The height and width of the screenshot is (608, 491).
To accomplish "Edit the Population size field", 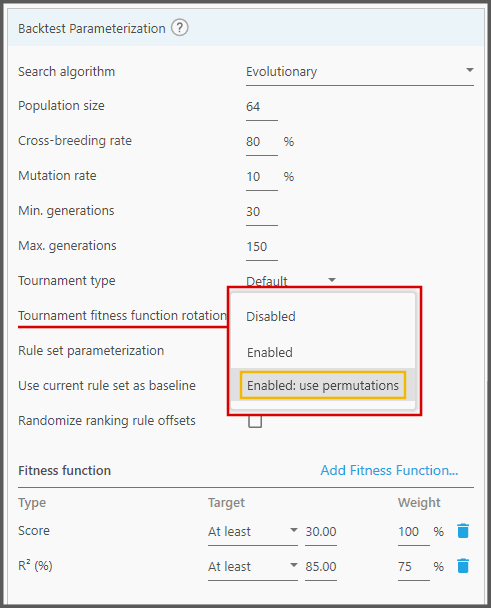I will 262,107.
